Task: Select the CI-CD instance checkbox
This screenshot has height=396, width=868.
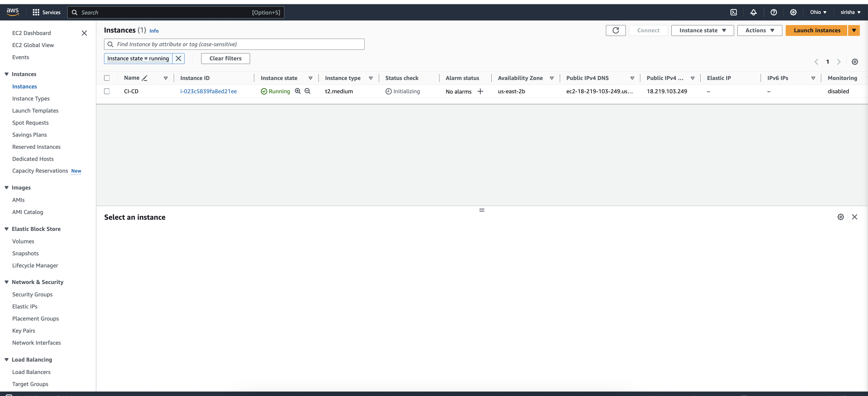Action: (107, 91)
